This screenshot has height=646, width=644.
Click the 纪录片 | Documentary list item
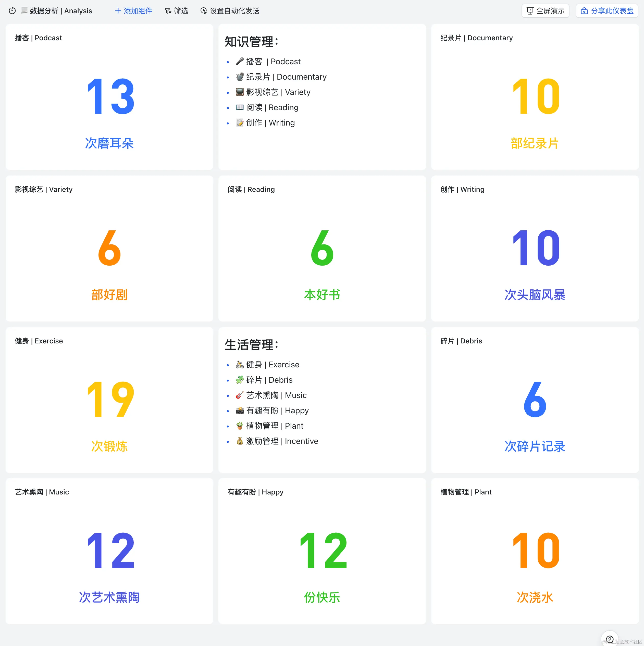coord(286,77)
